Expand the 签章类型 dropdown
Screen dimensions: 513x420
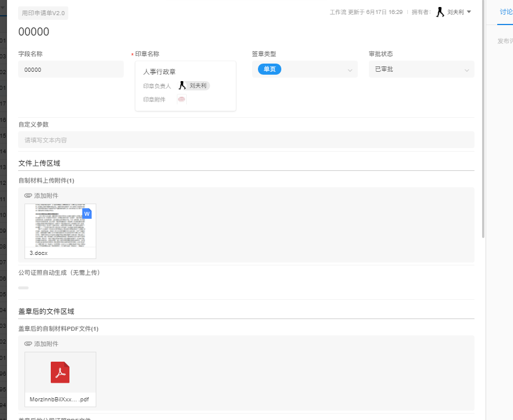[350, 69]
